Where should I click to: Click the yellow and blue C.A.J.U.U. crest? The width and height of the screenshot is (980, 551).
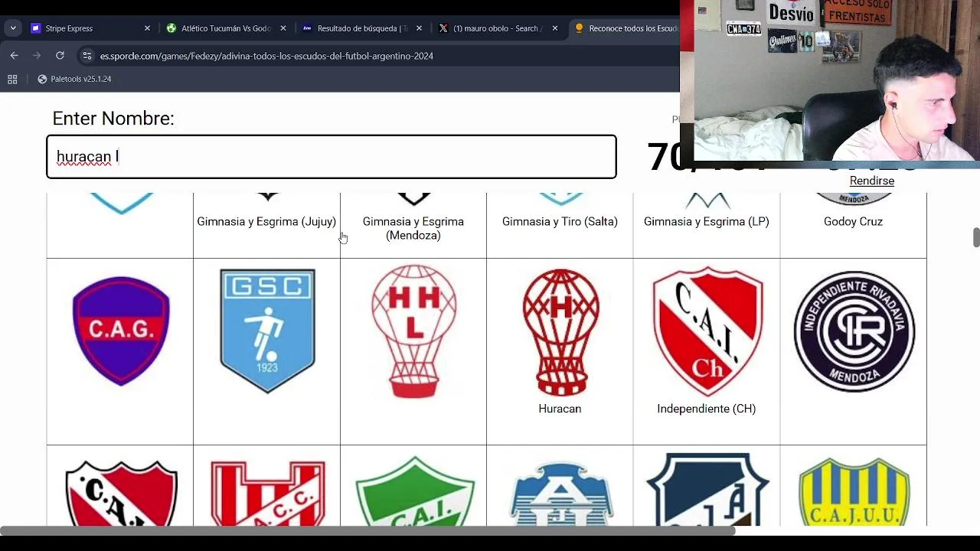click(854, 492)
